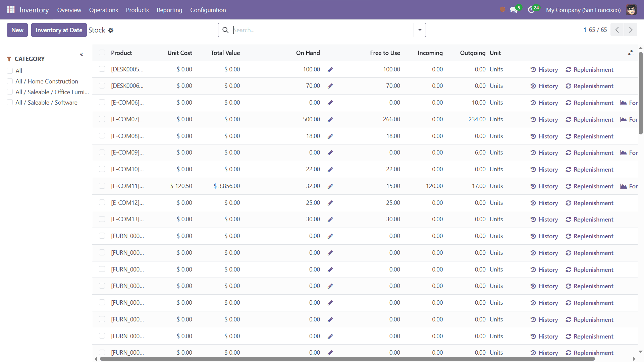View History for E-COM11 product
The height and width of the screenshot is (362, 644).
[544, 186]
